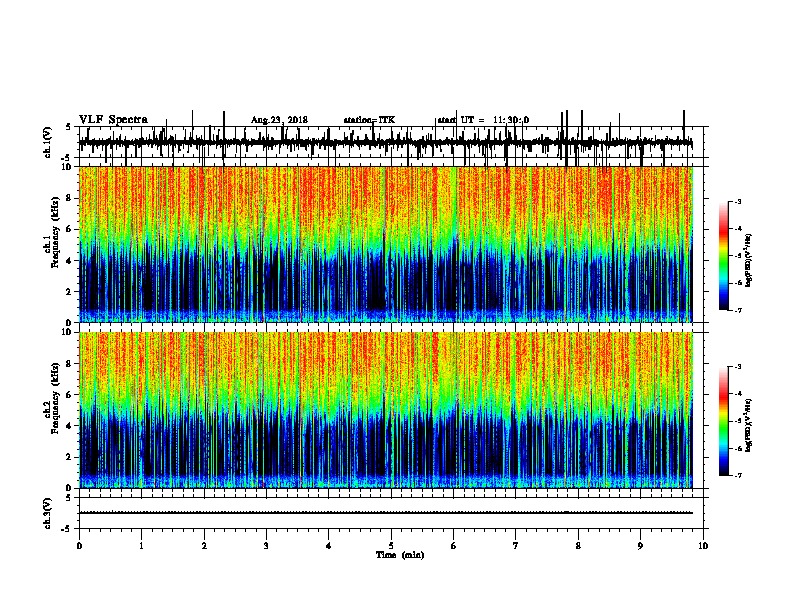Click the "5" minute tick on time axis
792x612 pixels.
(391, 546)
